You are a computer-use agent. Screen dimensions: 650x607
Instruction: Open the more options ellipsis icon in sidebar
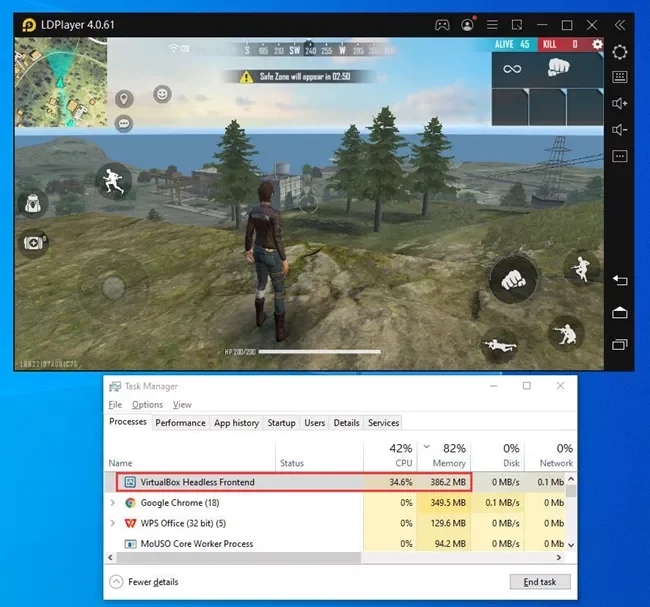620,156
